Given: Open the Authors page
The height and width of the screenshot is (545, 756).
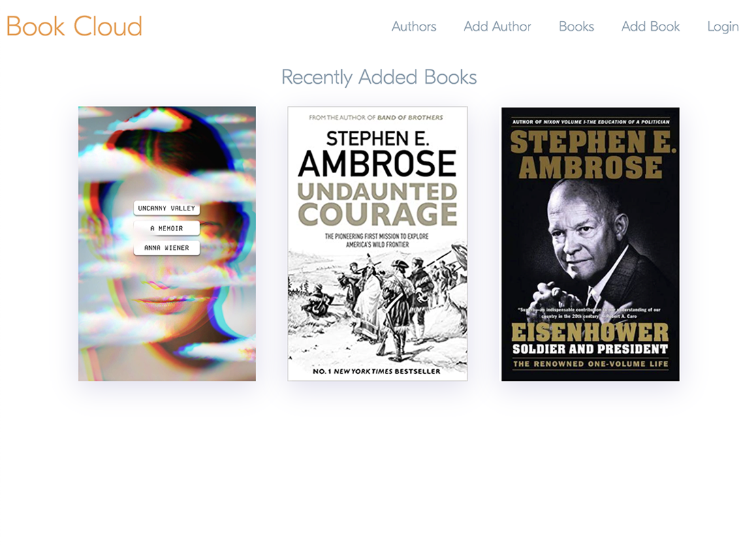Looking at the screenshot, I should [x=413, y=26].
